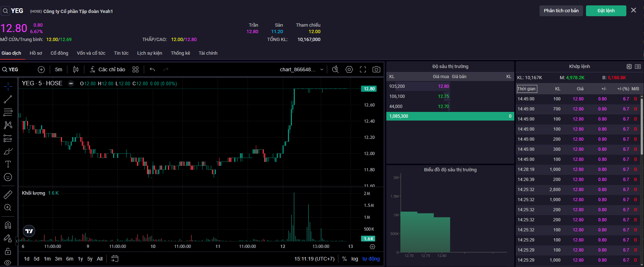Select the forecasting and measurement tool

coord(8,138)
